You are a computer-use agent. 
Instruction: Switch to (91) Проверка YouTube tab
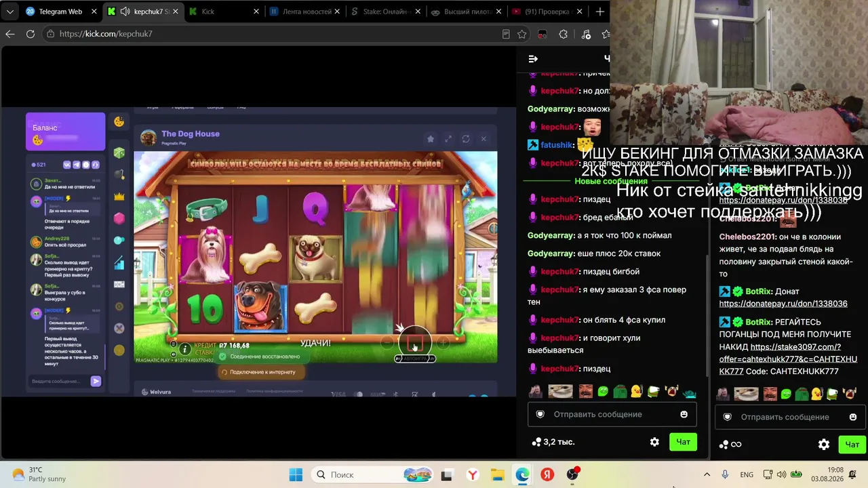click(548, 12)
